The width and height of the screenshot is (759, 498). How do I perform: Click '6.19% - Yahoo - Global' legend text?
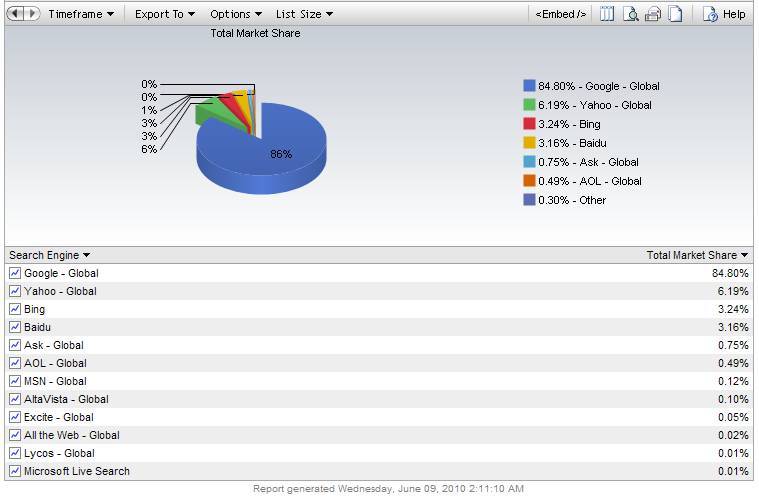pyautogui.click(x=595, y=105)
